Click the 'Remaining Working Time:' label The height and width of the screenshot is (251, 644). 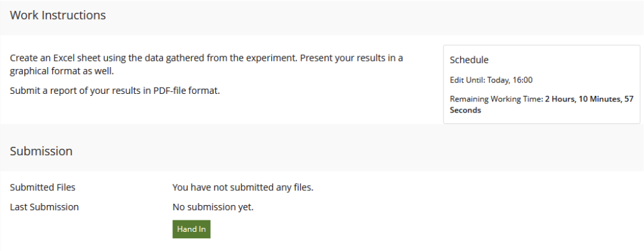pos(497,99)
